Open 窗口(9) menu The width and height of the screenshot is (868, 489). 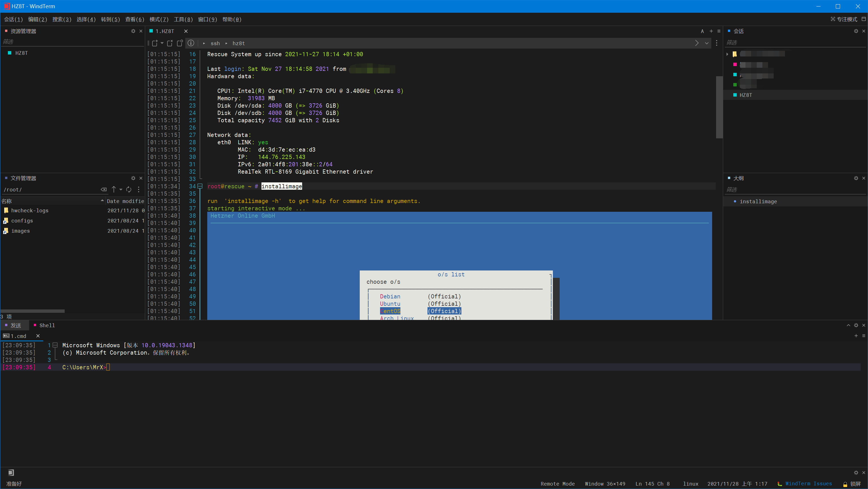tap(208, 19)
